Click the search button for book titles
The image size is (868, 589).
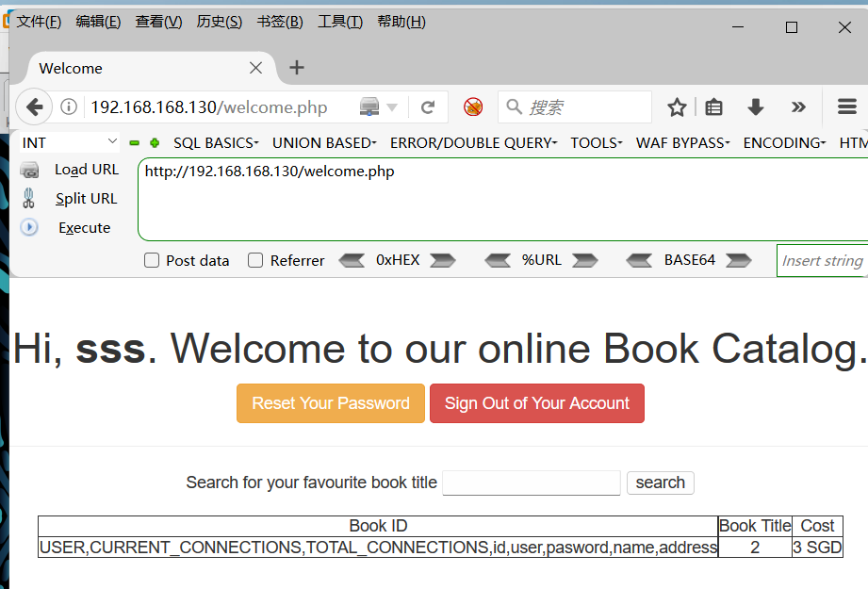[x=660, y=483]
